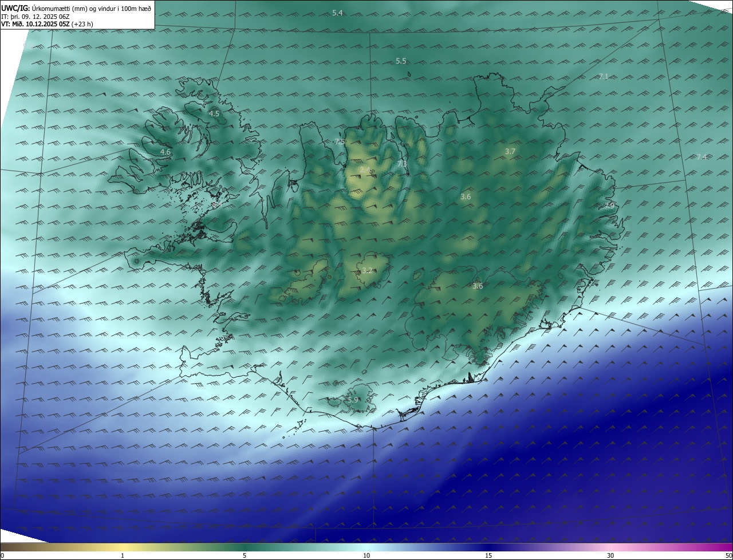Click the map title 'UWC/IG: Úrkomumætti (mm) og vindur'

coord(76,7)
